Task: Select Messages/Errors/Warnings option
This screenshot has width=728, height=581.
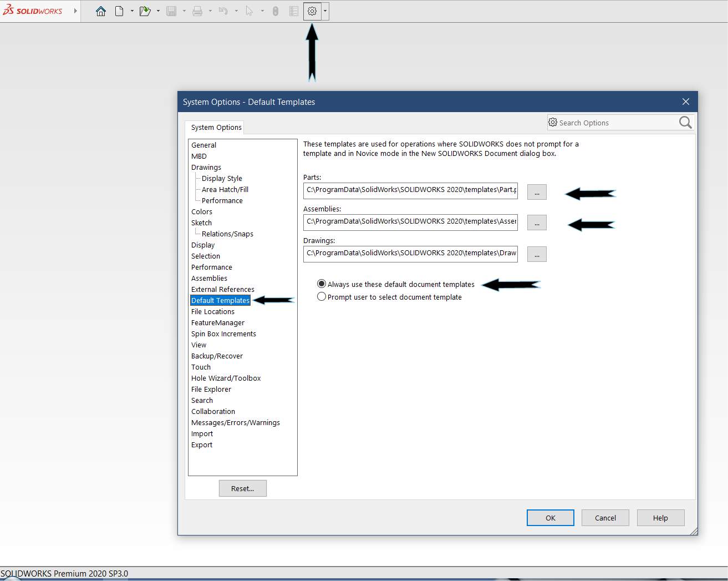Action: coord(236,422)
